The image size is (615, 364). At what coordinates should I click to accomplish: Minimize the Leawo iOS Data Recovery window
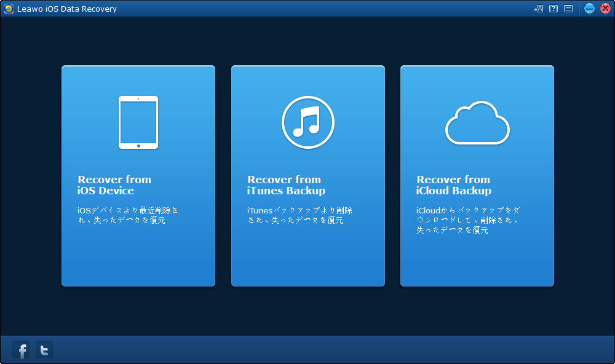coord(589,8)
